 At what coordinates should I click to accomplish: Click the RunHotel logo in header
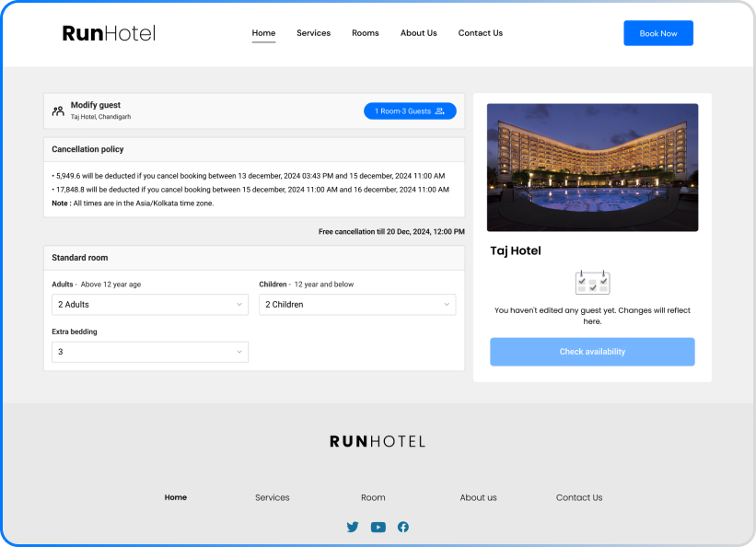tap(109, 33)
